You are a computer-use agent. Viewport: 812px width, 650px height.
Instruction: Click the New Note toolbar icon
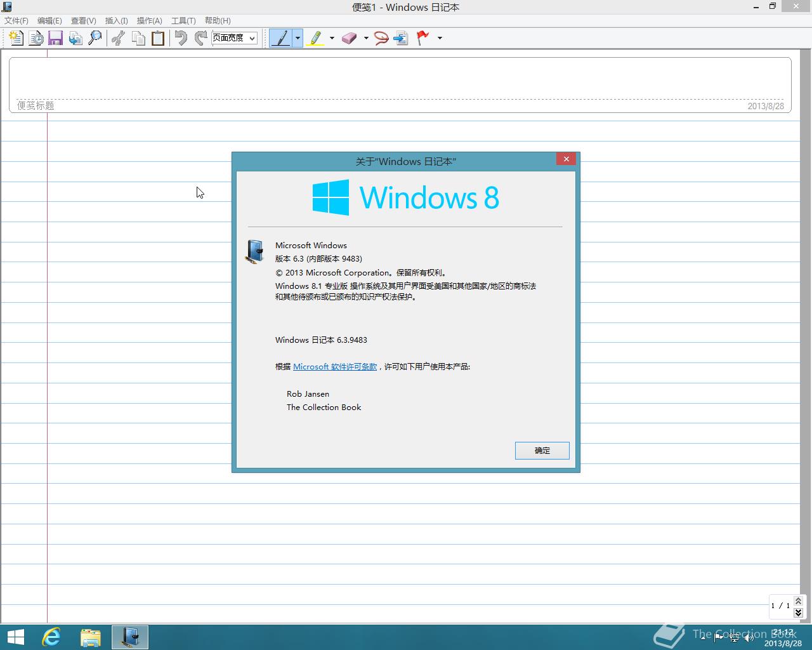pyautogui.click(x=16, y=38)
